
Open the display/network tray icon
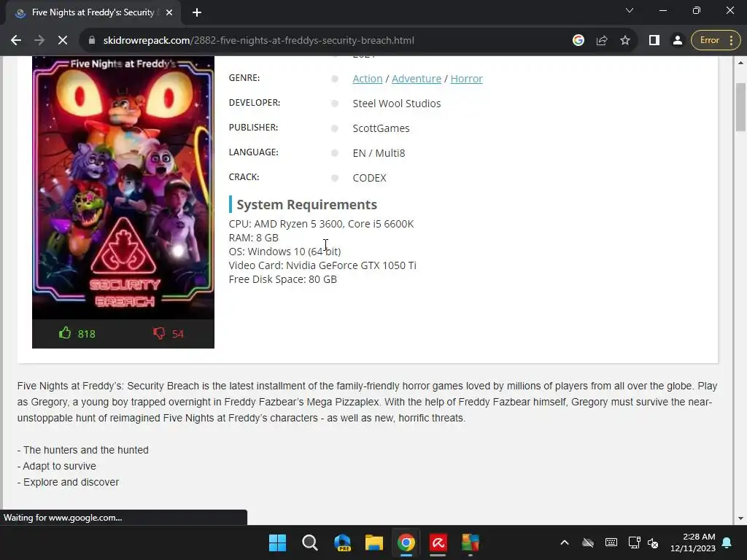pos(634,542)
